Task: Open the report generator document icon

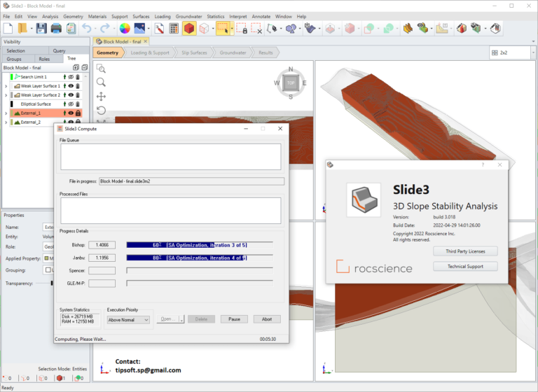Action: click(71, 29)
